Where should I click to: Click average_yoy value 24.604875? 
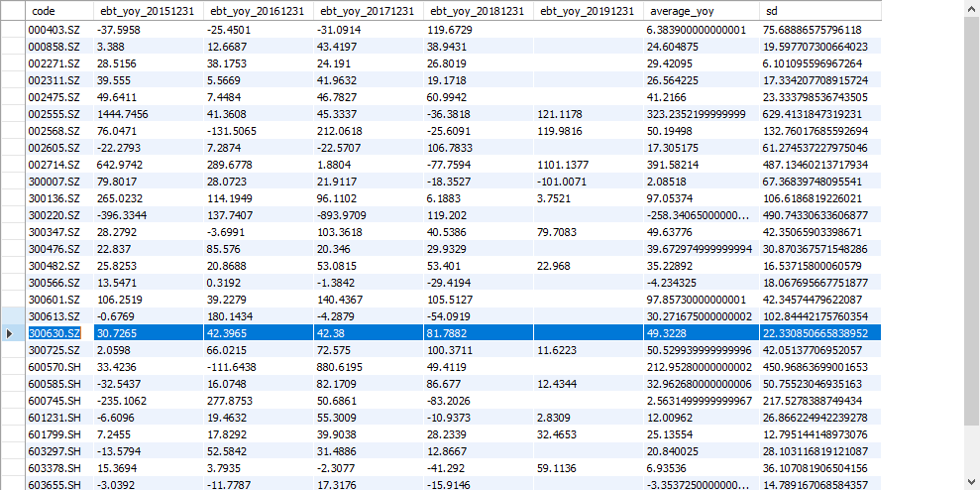point(702,47)
